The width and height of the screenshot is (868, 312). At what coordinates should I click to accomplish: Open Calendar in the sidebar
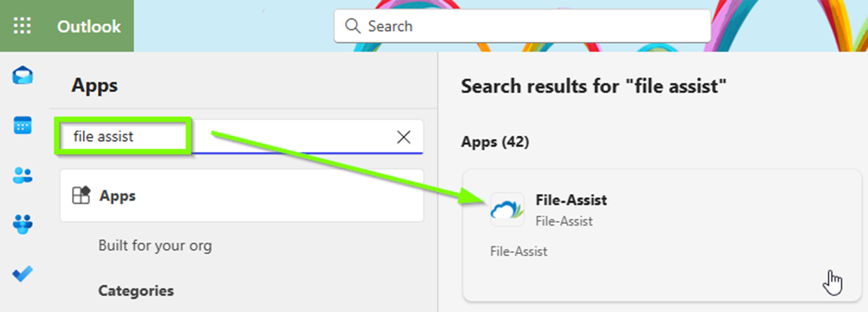23,126
